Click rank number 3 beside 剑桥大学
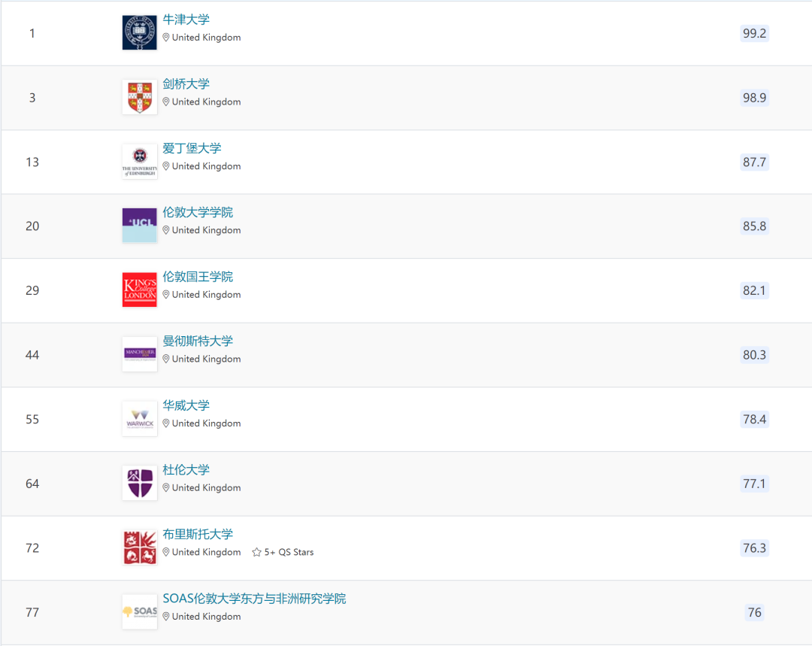 32,98
